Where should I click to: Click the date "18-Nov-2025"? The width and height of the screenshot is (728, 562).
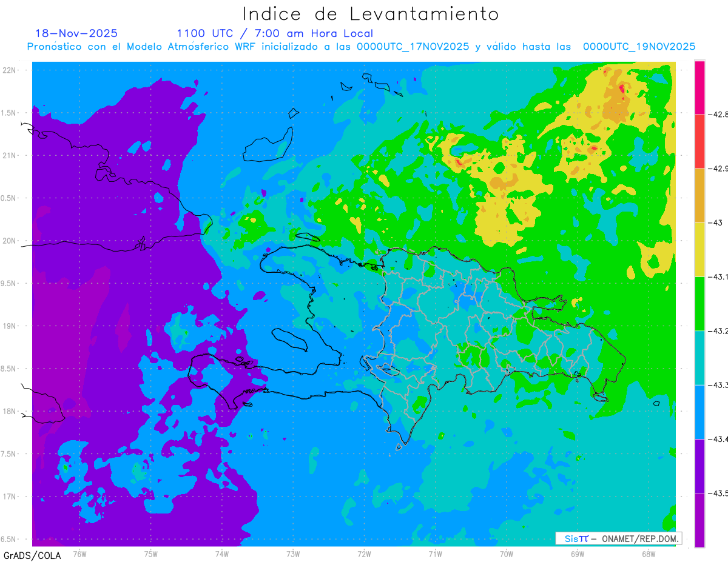point(76,33)
